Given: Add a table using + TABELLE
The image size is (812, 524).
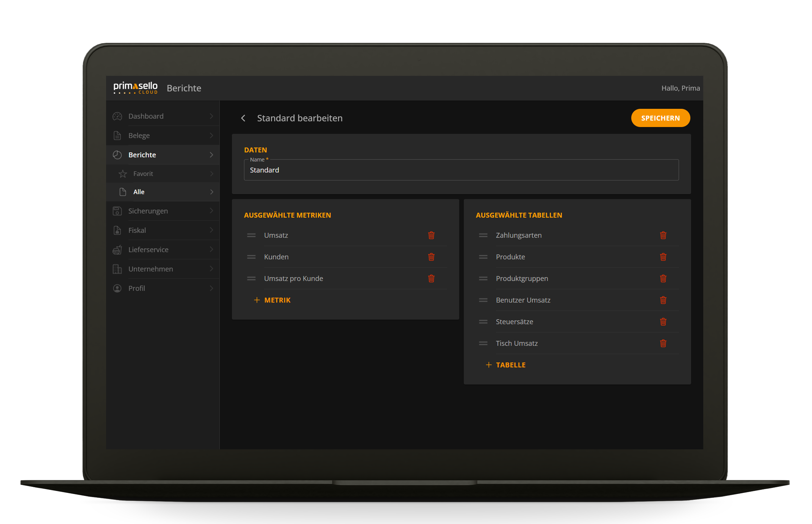Looking at the screenshot, I should coord(506,365).
